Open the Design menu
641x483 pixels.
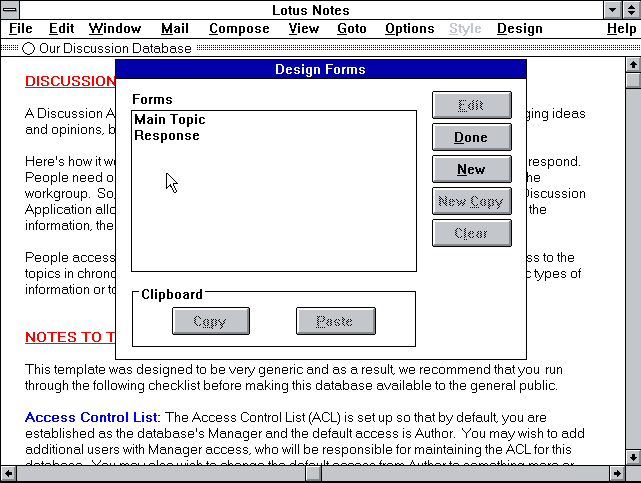tap(519, 29)
